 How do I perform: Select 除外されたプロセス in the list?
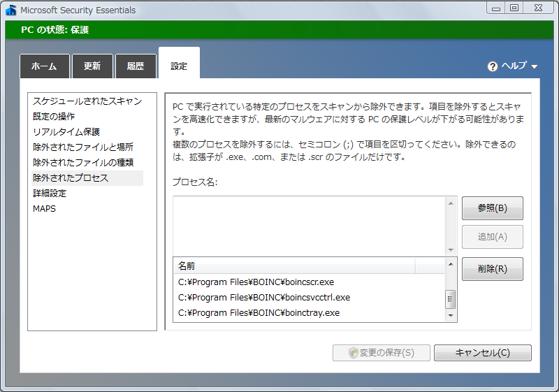tap(87, 177)
